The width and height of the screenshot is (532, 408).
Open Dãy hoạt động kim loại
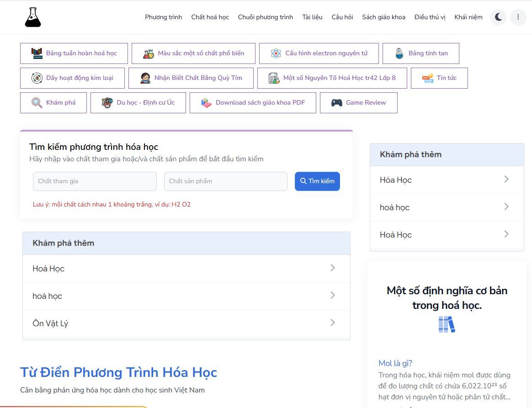(72, 78)
